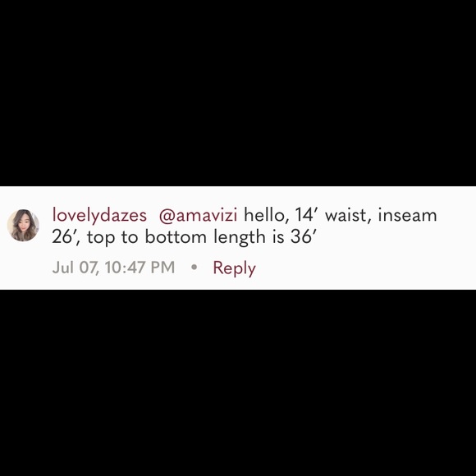Click empty white space right of Reply
The width and height of the screenshot is (476, 476).
364,268
